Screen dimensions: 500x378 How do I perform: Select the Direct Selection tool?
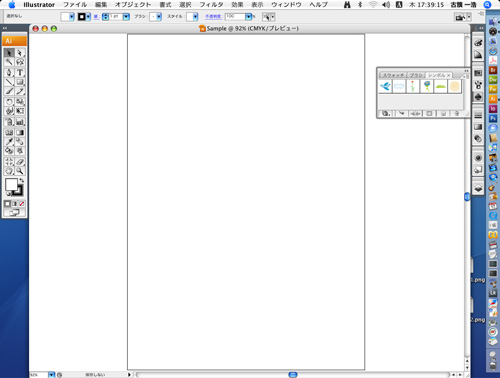(x=20, y=53)
